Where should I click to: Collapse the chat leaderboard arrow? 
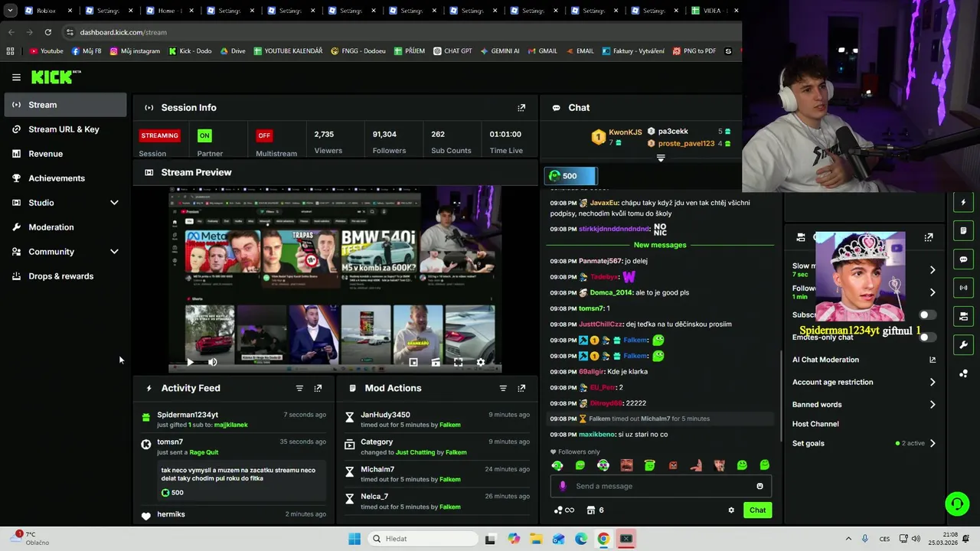(x=661, y=158)
